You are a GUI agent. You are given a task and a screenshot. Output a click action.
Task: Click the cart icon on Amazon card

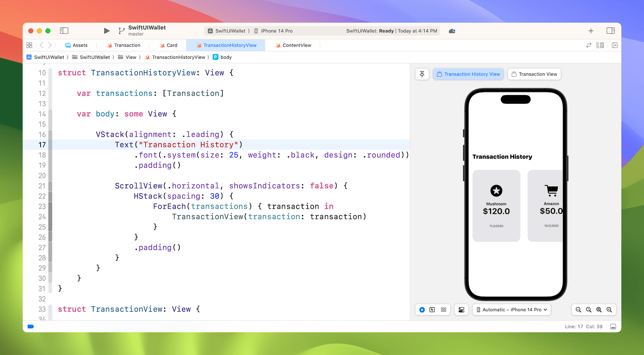(x=551, y=190)
